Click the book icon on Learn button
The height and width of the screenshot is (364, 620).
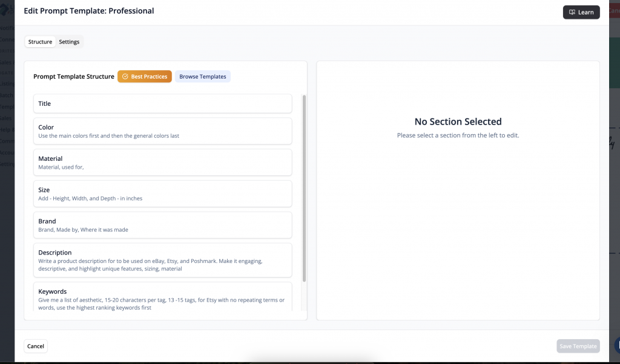572,12
